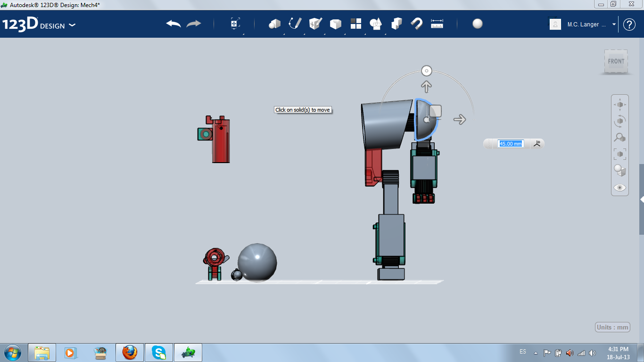Click the upward move arrow on the manipulator
This screenshot has height=362, width=644.
click(x=426, y=86)
